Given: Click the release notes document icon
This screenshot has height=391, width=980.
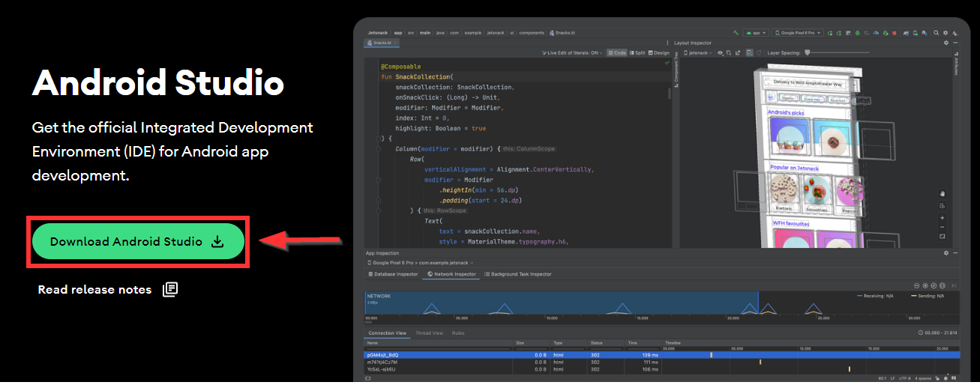Looking at the screenshot, I should (170, 289).
